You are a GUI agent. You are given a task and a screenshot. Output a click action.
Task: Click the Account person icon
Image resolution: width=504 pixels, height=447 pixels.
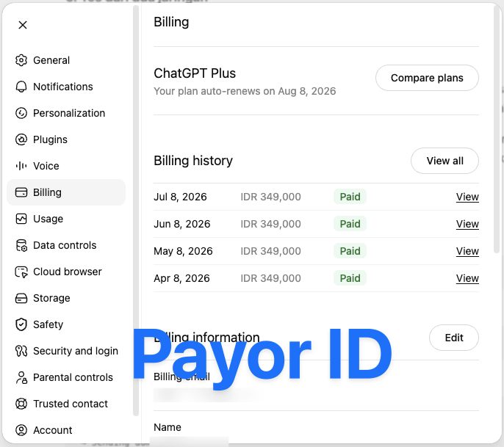(21, 430)
